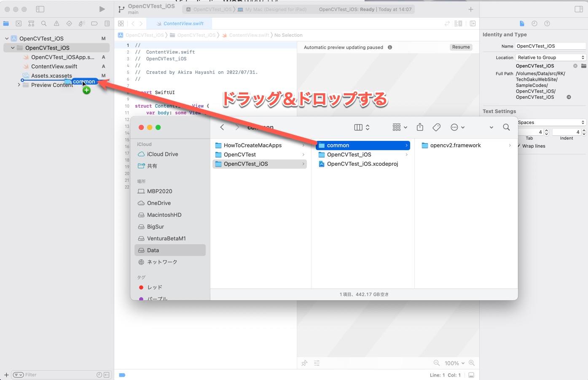The image size is (588, 380).
Task: Open the Find navigator
Action: point(44,24)
